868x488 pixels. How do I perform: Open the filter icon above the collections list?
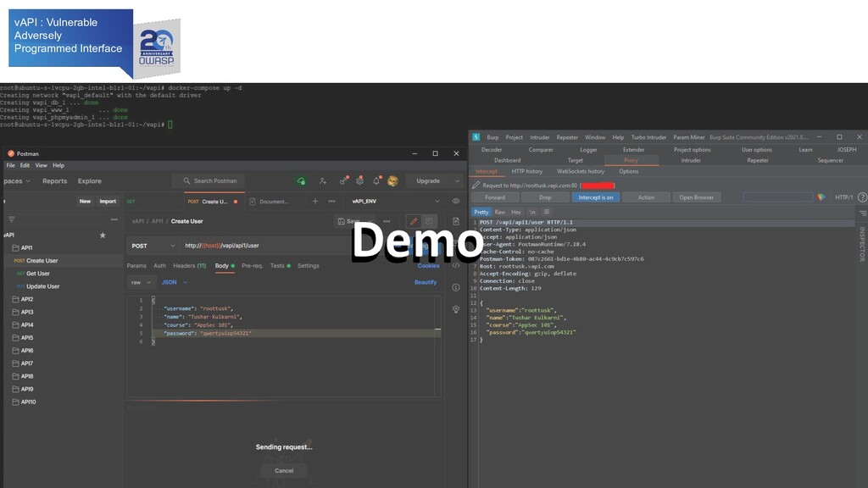[12, 219]
